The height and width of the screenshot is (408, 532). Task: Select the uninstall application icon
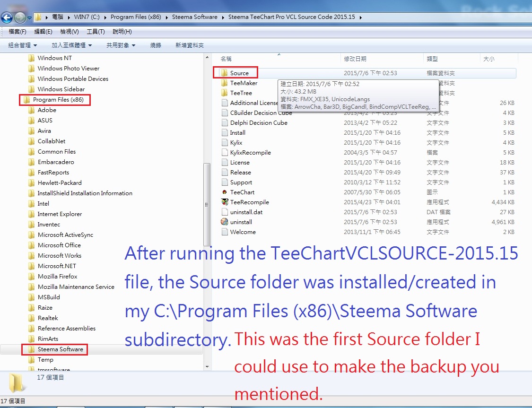tap(224, 222)
